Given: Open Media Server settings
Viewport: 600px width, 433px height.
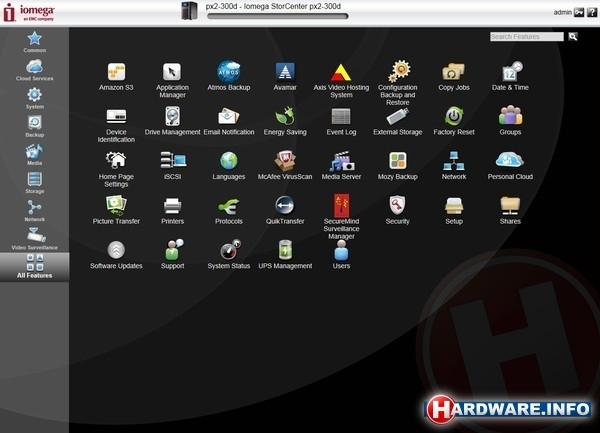Looking at the screenshot, I should [341, 166].
